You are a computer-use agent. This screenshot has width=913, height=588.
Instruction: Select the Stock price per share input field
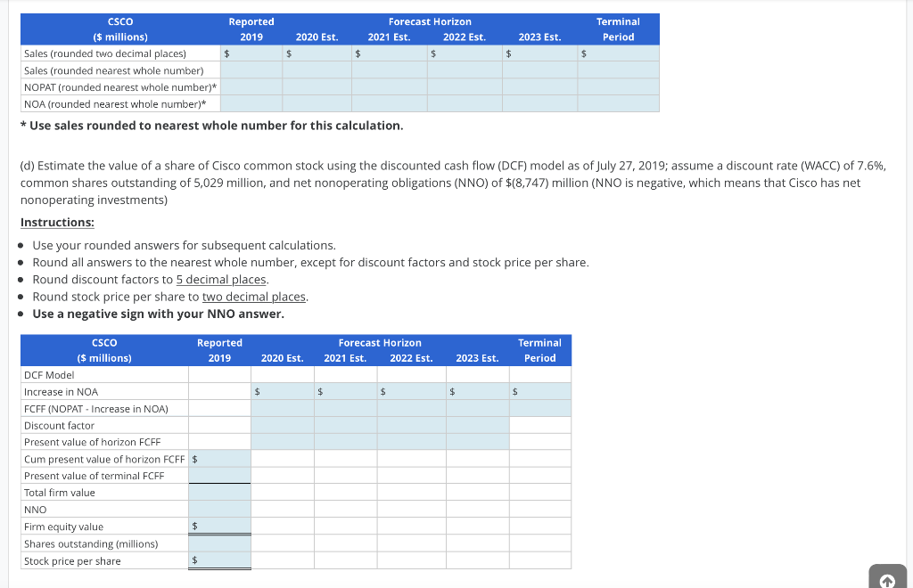click(220, 560)
